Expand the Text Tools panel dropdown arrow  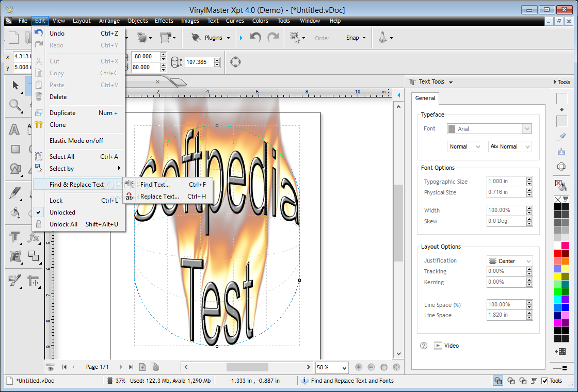451,82
